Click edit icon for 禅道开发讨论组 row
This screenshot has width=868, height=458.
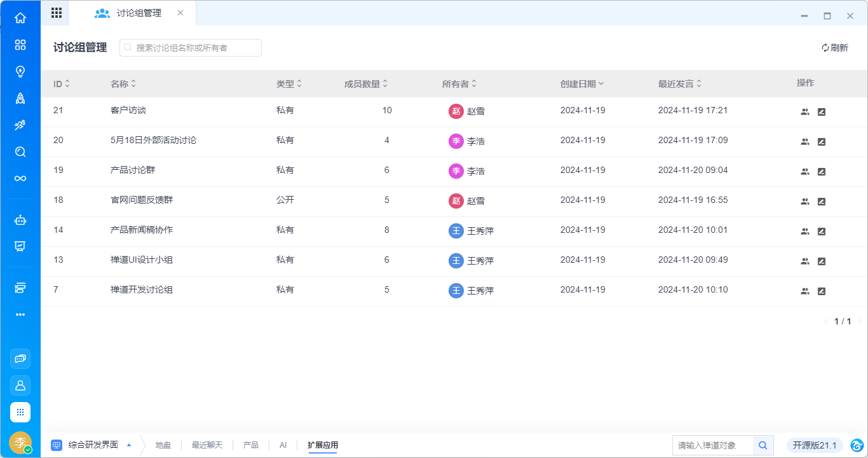(x=821, y=291)
